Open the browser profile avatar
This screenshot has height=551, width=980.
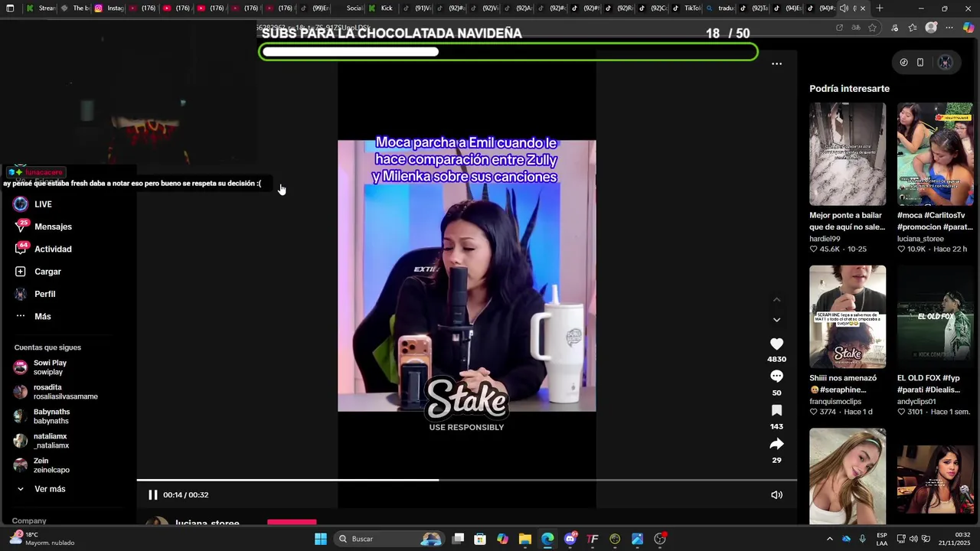(931, 28)
